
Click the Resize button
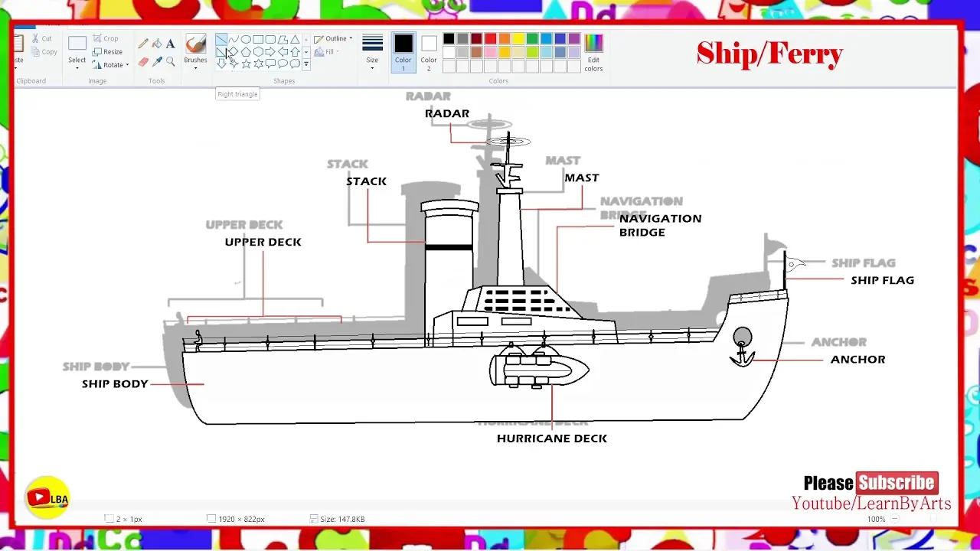(x=107, y=51)
